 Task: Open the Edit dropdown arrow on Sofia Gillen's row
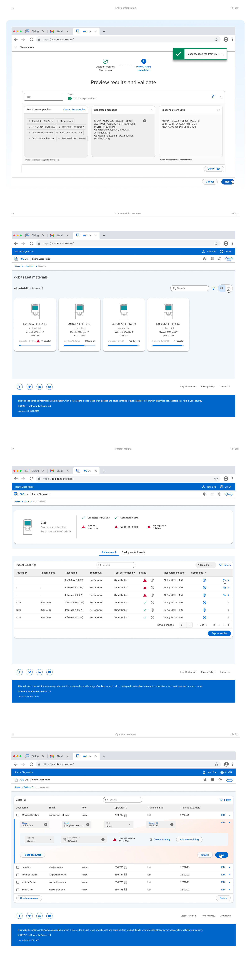(x=229, y=889)
